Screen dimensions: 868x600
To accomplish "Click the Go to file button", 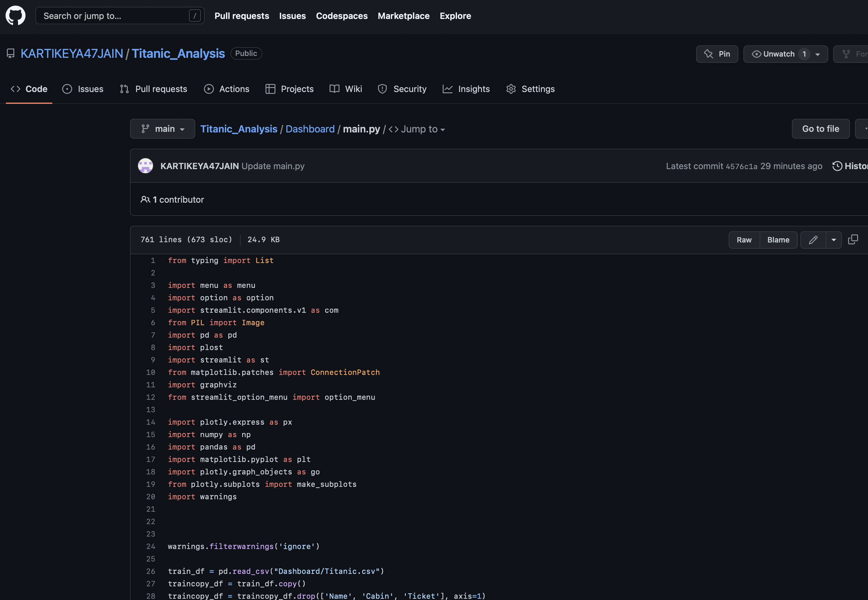I will tap(820, 129).
